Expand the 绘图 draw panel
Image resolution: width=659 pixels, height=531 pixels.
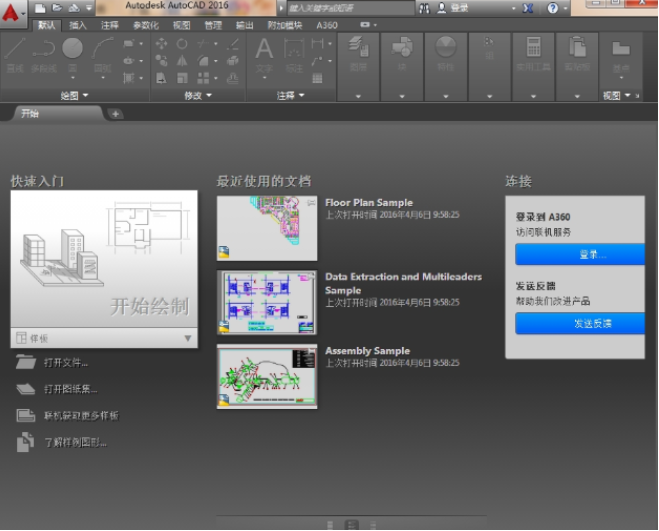coord(74,95)
